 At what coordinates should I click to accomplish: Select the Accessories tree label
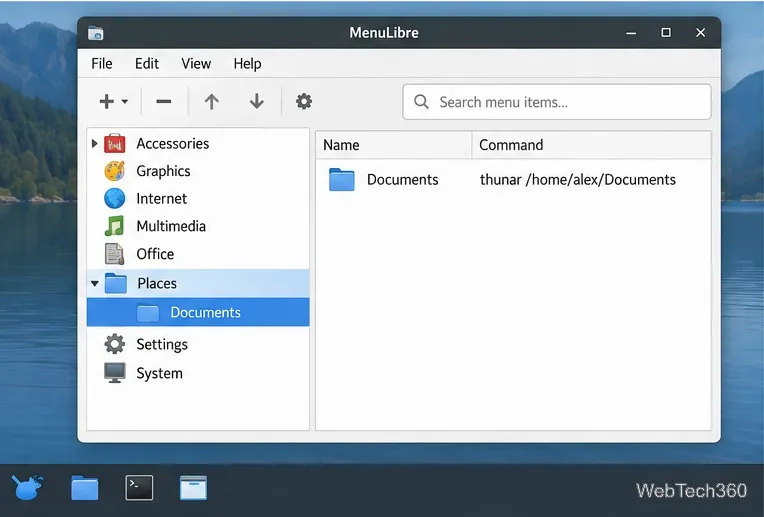[x=172, y=143]
